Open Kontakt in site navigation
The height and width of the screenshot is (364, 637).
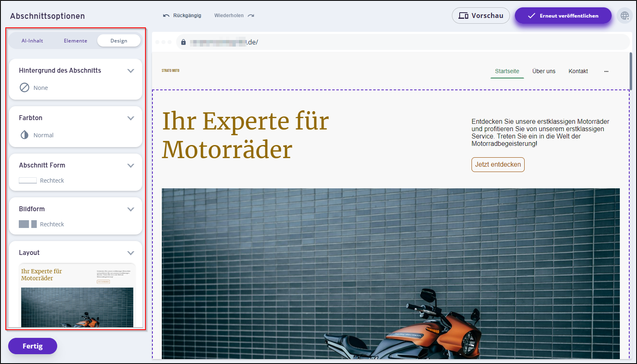tap(578, 71)
